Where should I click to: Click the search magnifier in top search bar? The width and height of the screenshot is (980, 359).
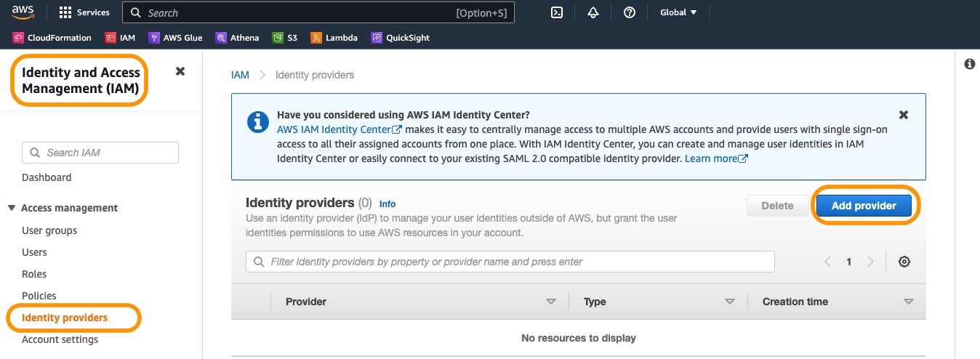click(134, 13)
